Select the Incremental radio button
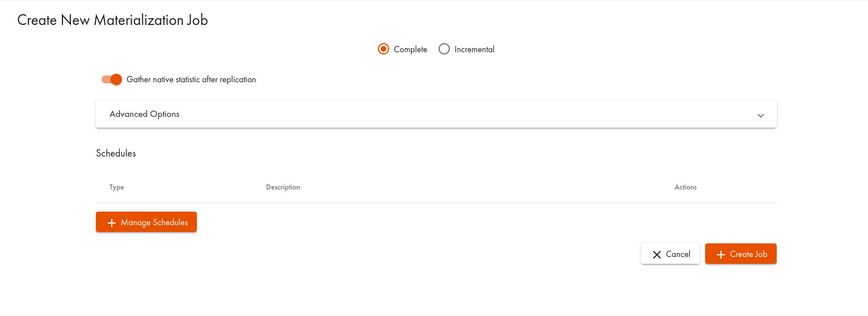Screen dimensions: 868x316 tap(444, 49)
